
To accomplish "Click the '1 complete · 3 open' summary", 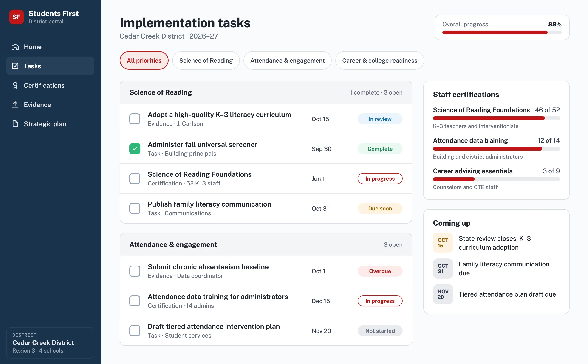I will point(376,92).
